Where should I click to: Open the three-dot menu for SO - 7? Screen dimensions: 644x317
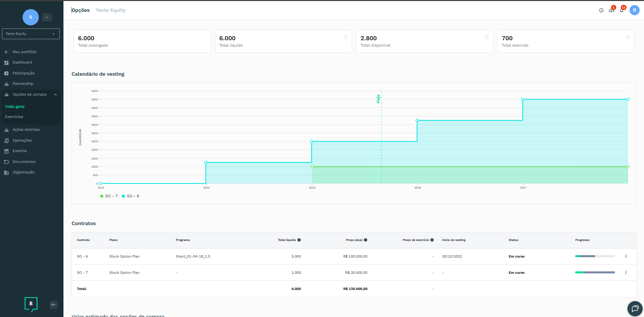[626, 273]
